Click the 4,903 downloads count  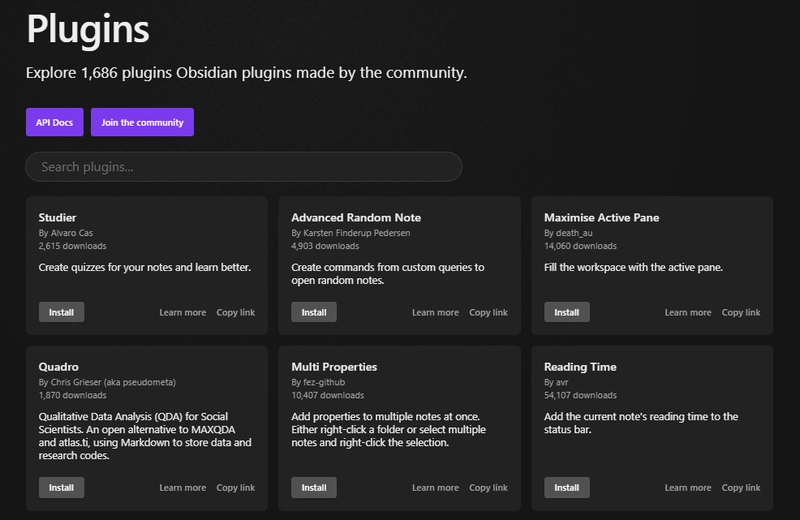pos(325,246)
